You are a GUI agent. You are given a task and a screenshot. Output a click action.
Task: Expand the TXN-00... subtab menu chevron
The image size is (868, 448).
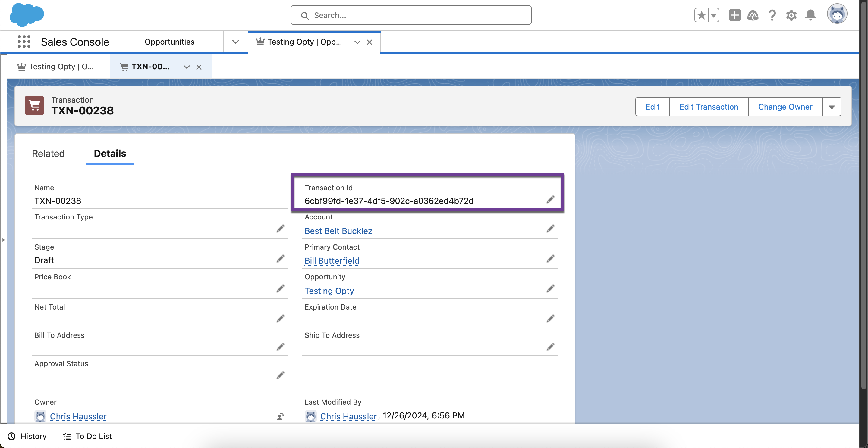(x=187, y=67)
